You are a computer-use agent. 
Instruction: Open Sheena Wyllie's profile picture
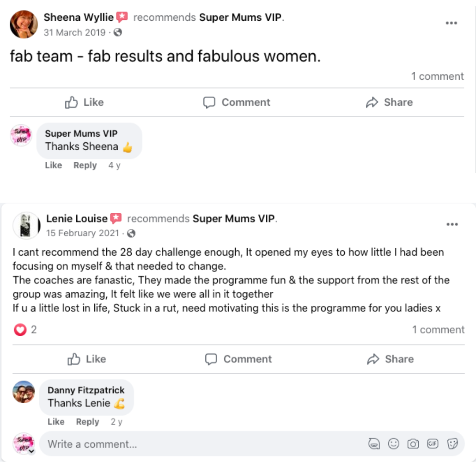23,24
